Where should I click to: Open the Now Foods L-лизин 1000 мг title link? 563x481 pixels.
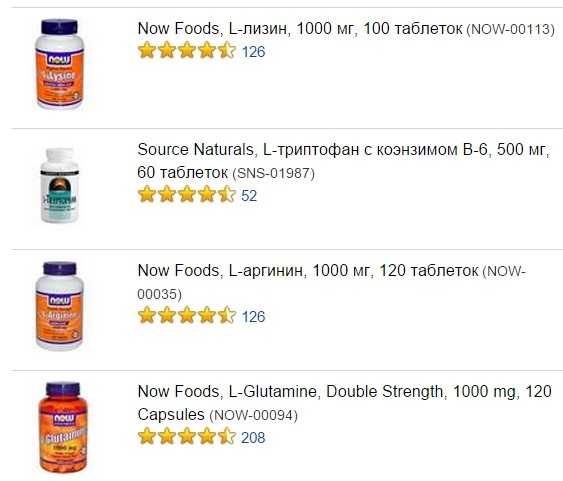click(300, 29)
